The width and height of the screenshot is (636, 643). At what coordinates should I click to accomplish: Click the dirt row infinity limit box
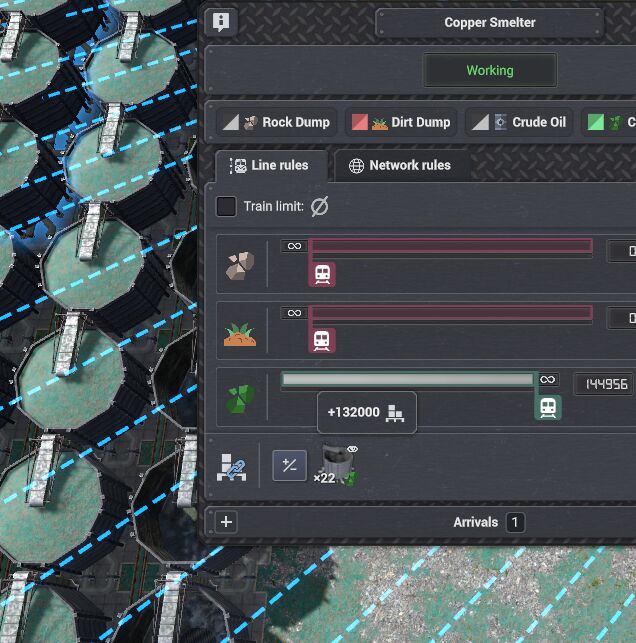294,313
